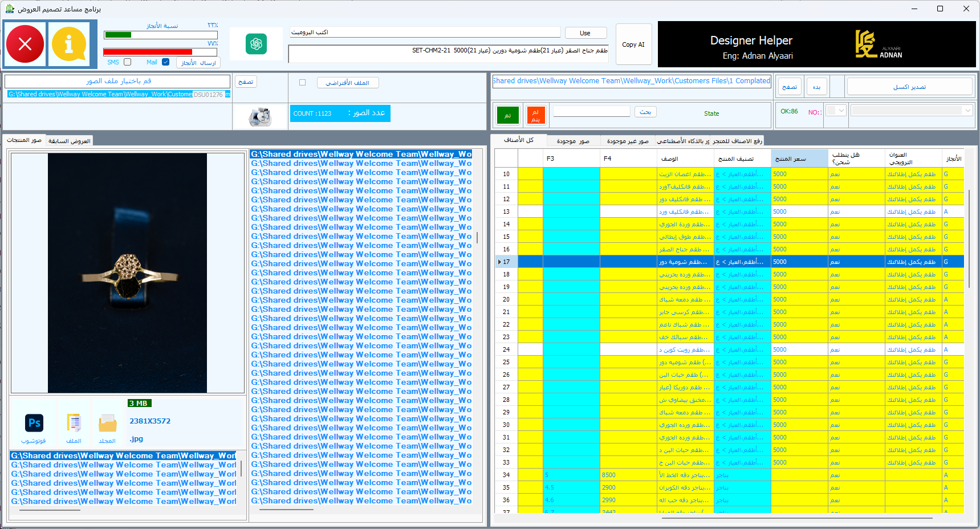Open the folder (المجلد) icon
The width and height of the screenshot is (980, 529).
(107, 424)
